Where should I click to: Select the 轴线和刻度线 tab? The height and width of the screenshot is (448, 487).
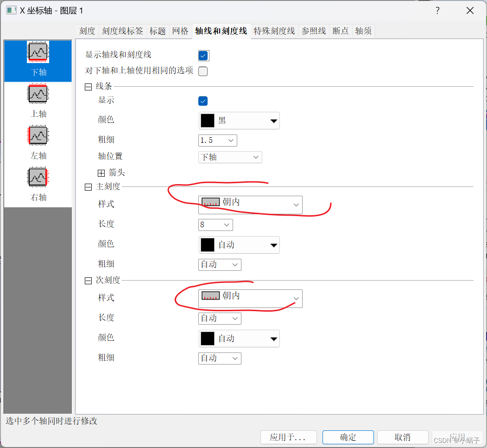point(221,31)
